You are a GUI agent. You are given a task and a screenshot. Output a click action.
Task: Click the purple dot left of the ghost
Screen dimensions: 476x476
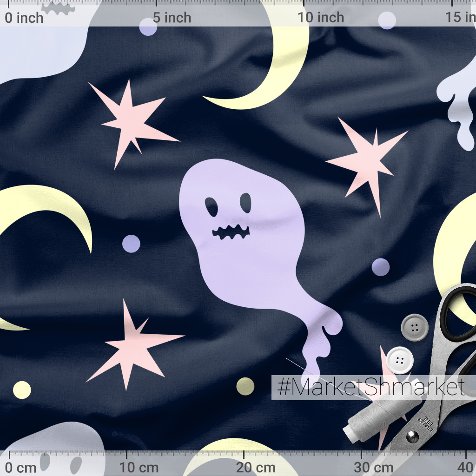pyautogui.click(x=131, y=244)
